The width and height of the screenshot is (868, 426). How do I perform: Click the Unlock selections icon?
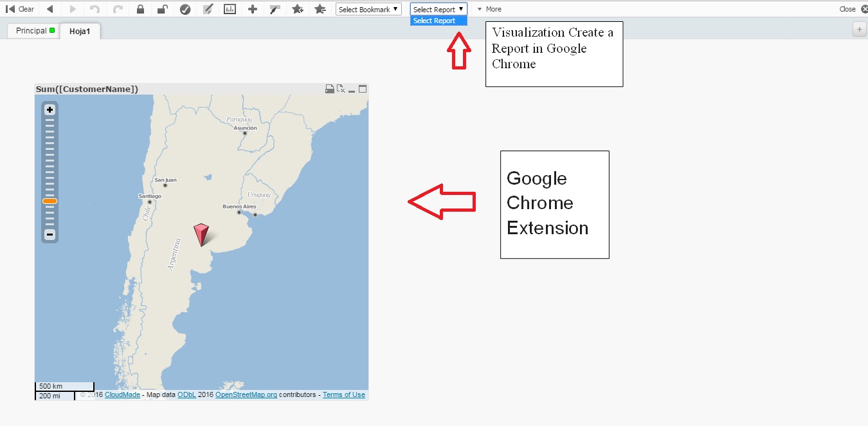click(161, 9)
